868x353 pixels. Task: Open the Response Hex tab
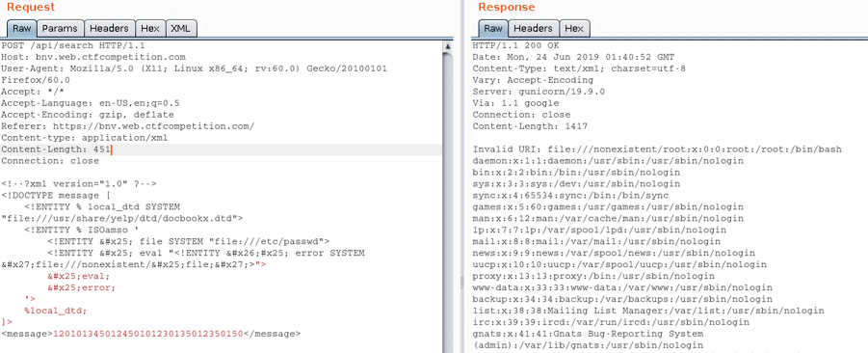point(574,29)
